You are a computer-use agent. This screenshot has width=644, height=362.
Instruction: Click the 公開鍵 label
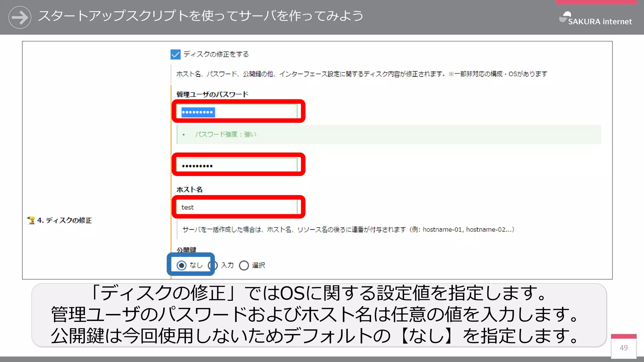pos(186,250)
